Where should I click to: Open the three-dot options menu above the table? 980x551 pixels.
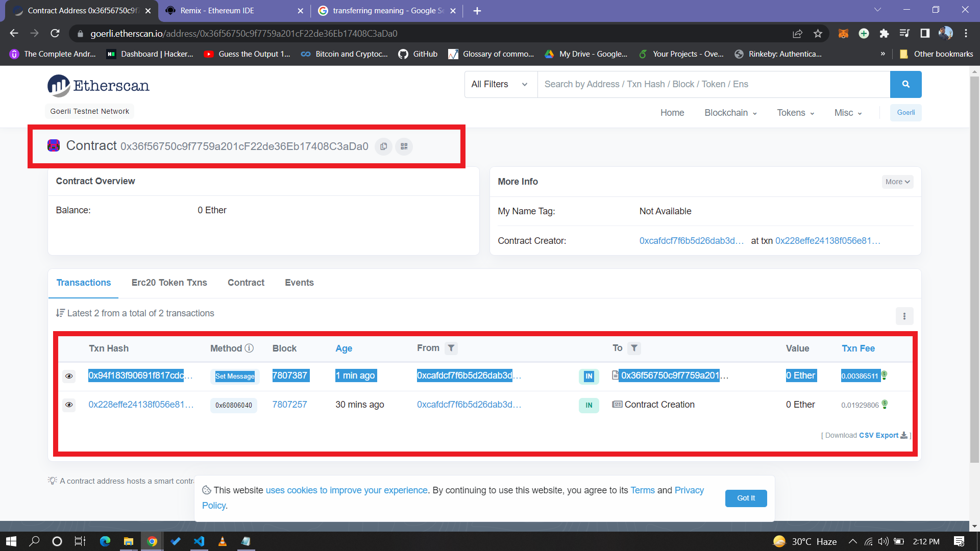(x=904, y=316)
